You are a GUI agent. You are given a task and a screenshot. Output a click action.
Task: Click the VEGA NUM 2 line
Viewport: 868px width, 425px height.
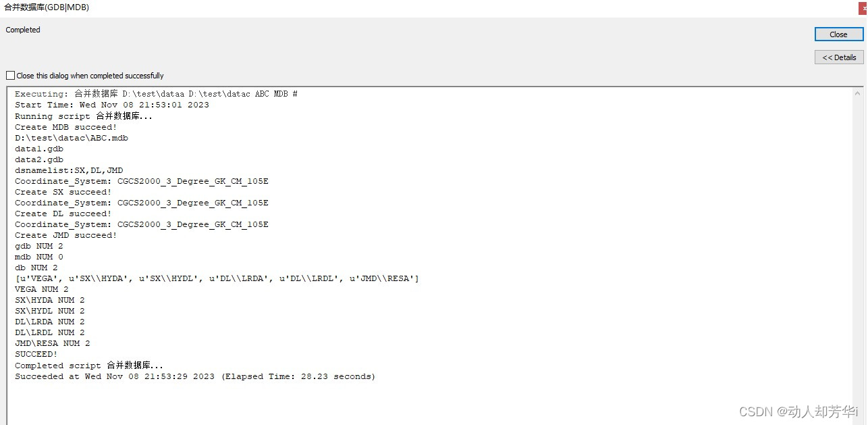(x=41, y=289)
